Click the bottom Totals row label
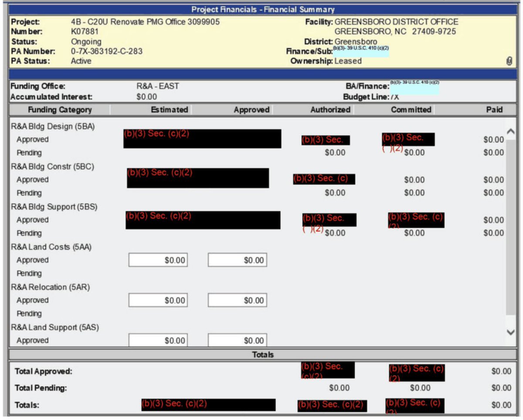 27,405
